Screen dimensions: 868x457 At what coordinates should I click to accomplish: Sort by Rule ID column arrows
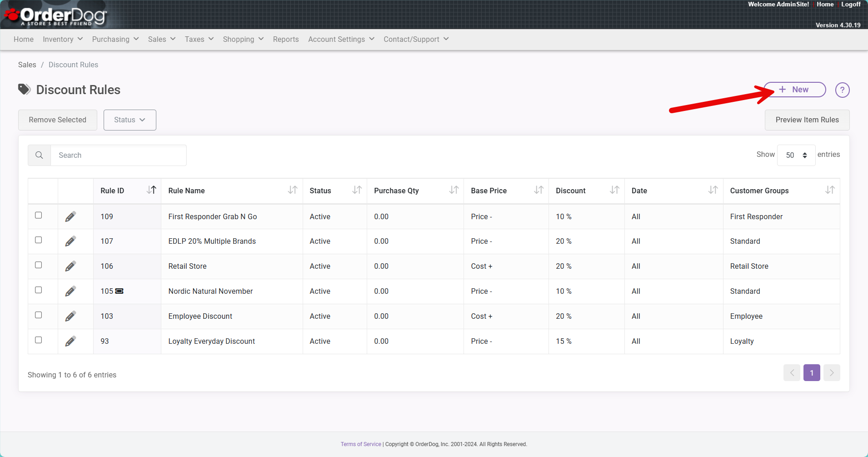151,190
